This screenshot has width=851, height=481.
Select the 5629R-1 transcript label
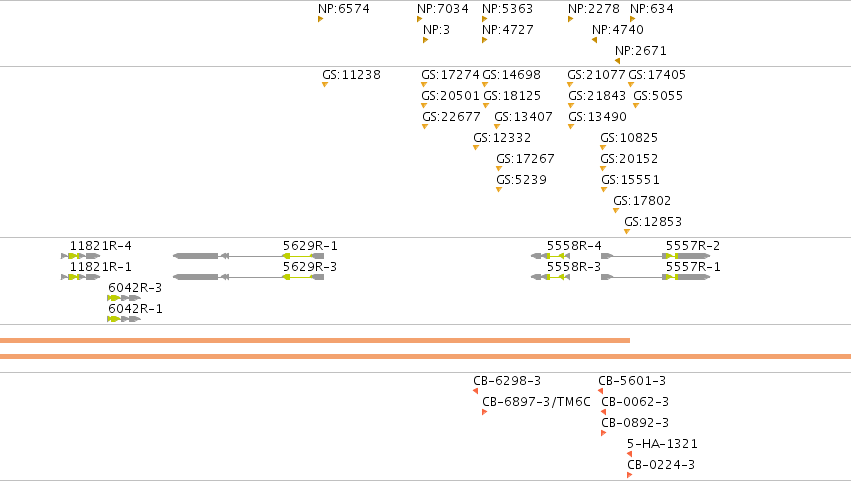[310, 246]
